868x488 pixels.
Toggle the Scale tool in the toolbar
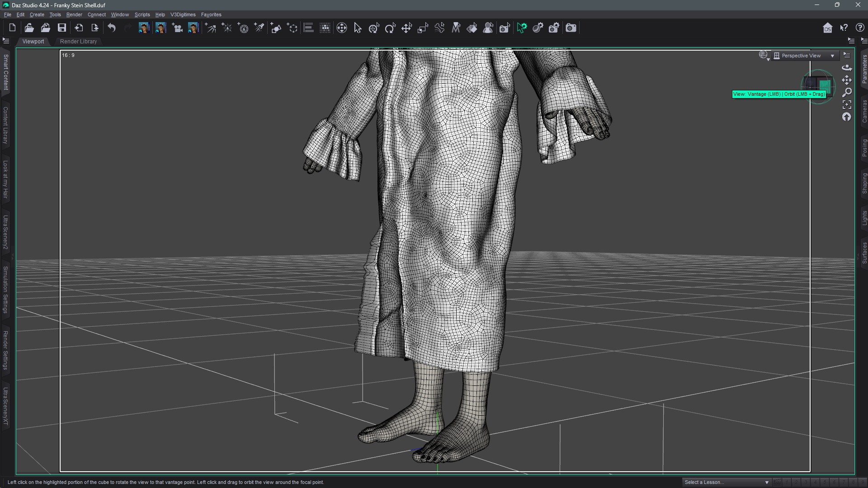click(x=423, y=28)
